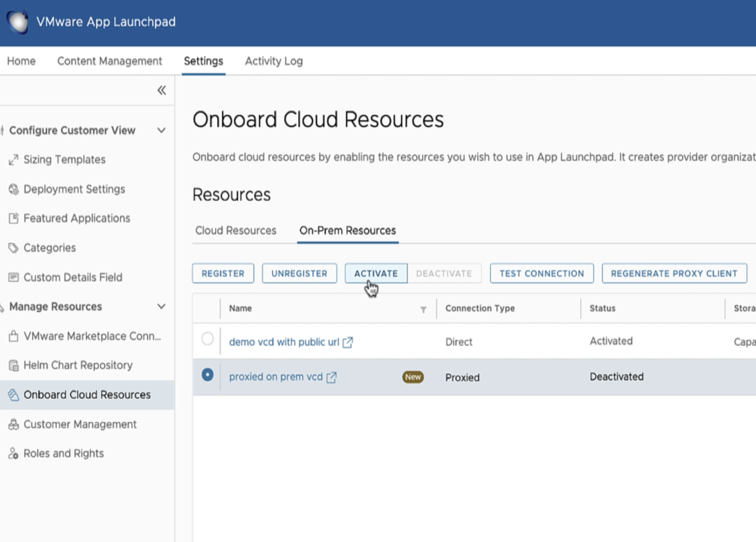Viewport: 756px width, 542px height.
Task: Click the Deployment Settings sidebar icon
Action: click(x=13, y=189)
